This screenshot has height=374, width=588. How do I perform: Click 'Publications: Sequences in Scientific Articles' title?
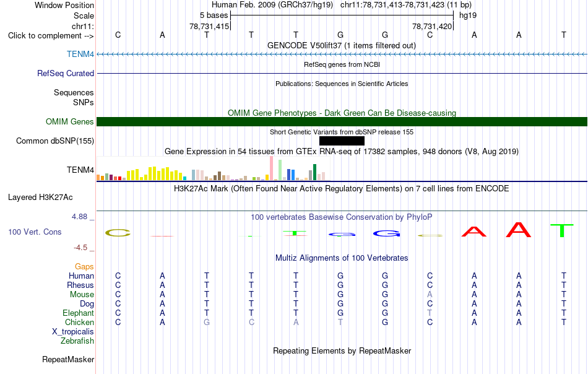342,84
